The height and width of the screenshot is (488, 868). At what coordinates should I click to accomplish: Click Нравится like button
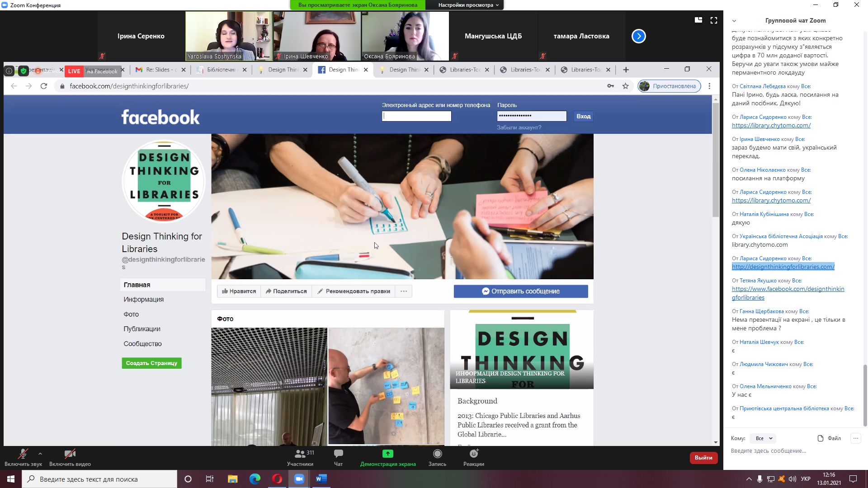pyautogui.click(x=239, y=291)
